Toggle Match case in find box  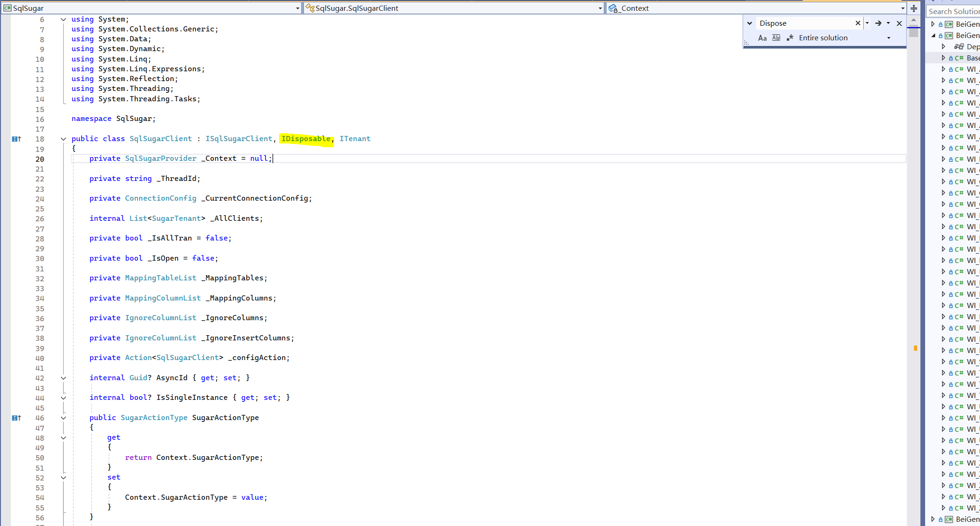click(x=762, y=38)
